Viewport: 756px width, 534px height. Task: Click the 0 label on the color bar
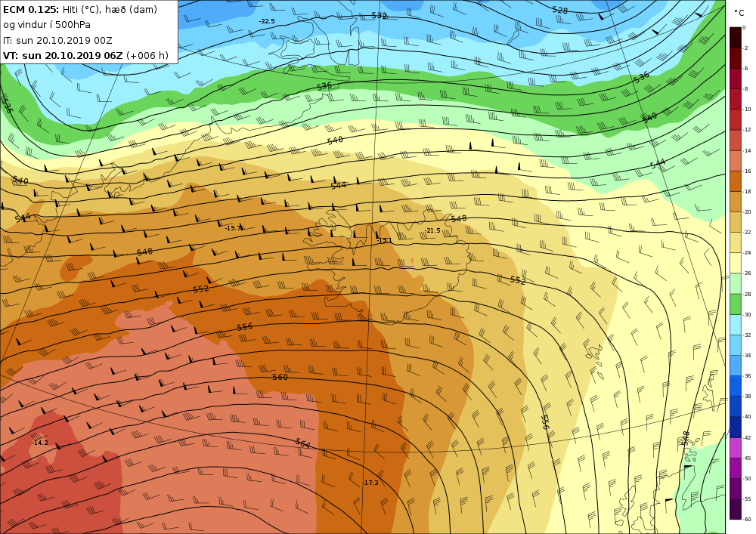click(x=745, y=27)
